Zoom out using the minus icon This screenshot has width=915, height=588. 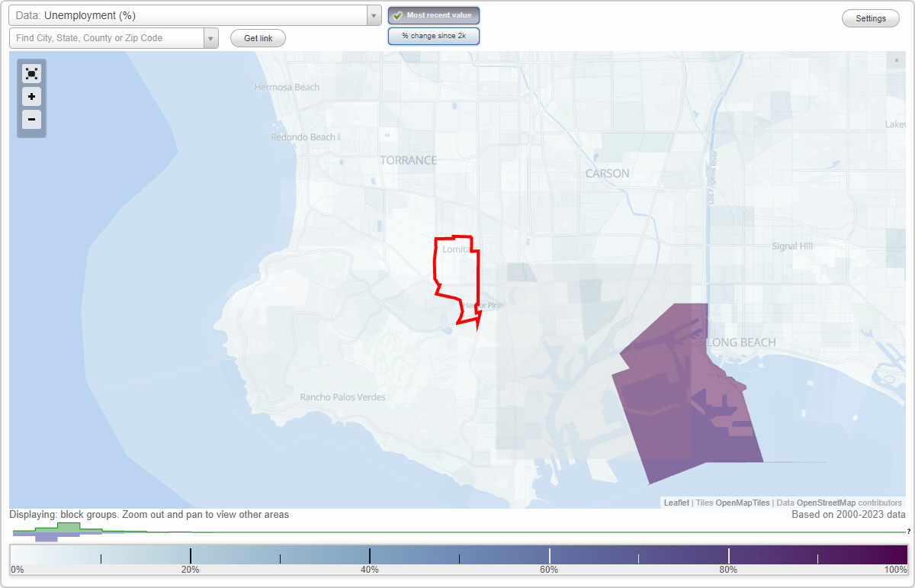[31, 119]
